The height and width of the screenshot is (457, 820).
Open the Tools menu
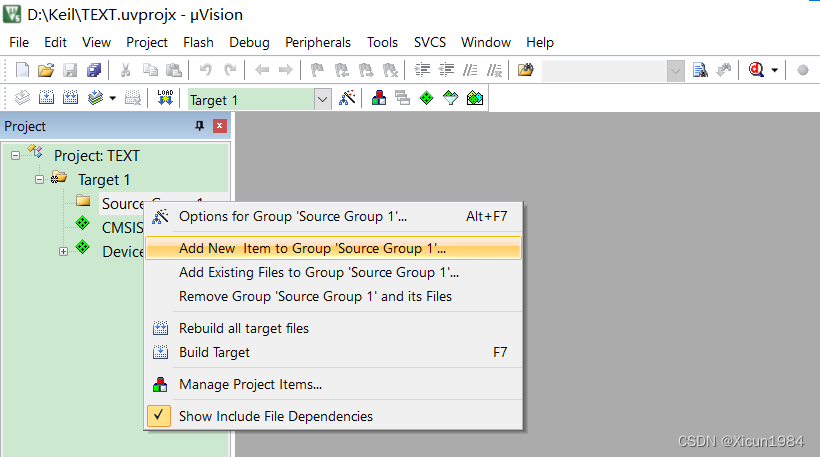tap(382, 42)
